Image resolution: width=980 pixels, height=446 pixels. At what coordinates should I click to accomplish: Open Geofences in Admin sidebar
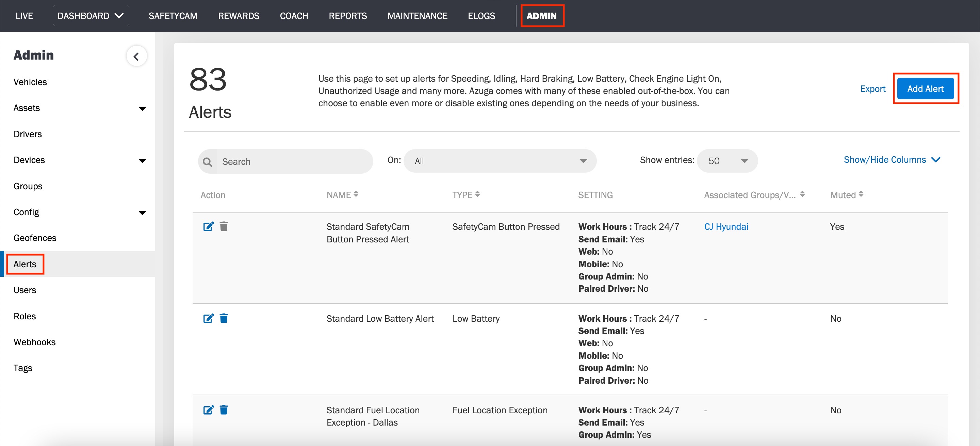[35, 238]
